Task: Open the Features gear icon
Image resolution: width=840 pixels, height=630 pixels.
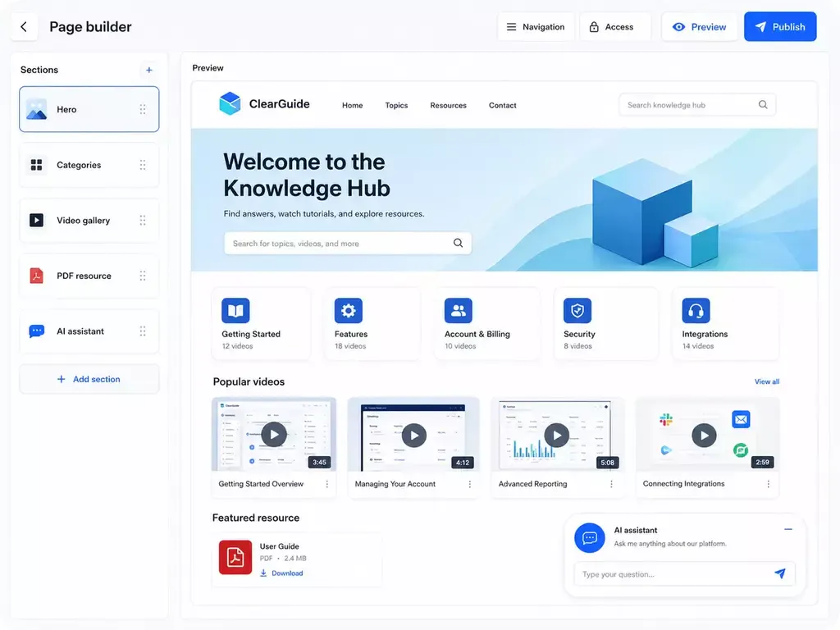Action: tap(348, 310)
